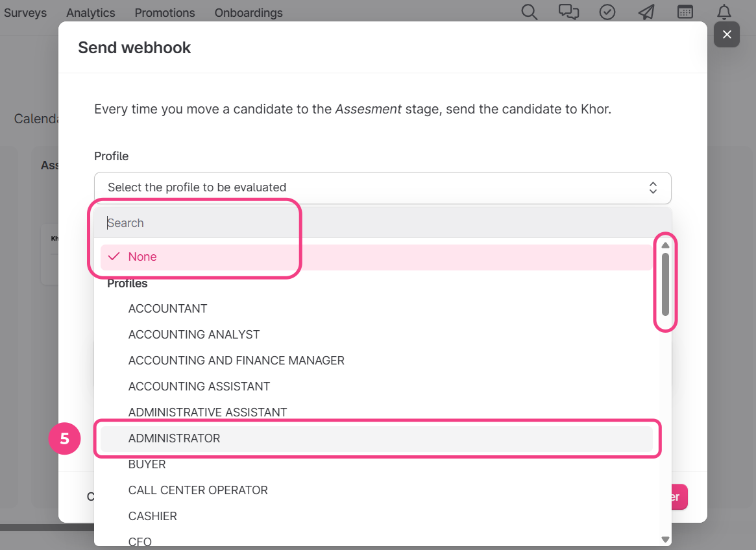
Task: Close the Send webhook dialog
Action: click(727, 34)
